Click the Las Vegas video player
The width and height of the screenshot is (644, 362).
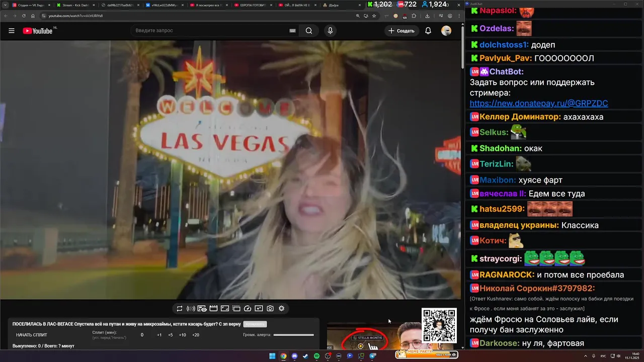tap(230, 170)
